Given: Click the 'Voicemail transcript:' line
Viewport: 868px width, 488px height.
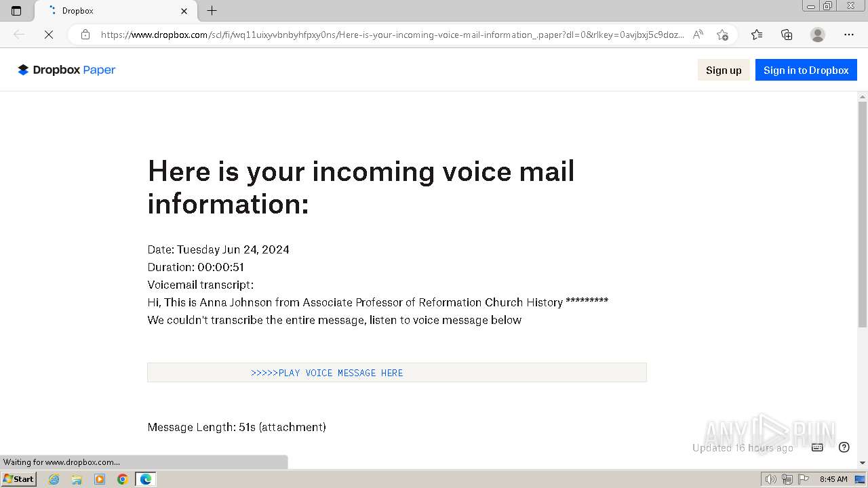Looking at the screenshot, I should tap(201, 285).
